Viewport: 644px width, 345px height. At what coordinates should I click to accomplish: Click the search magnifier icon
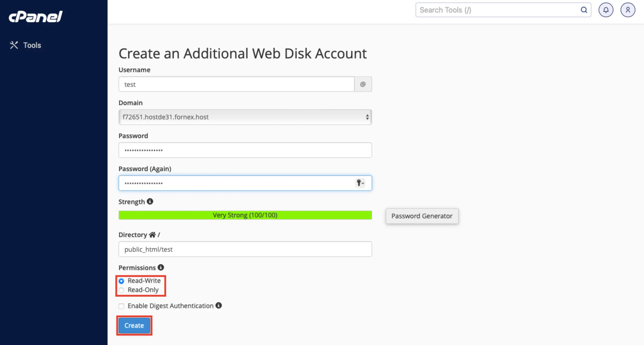click(x=584, y=10)
